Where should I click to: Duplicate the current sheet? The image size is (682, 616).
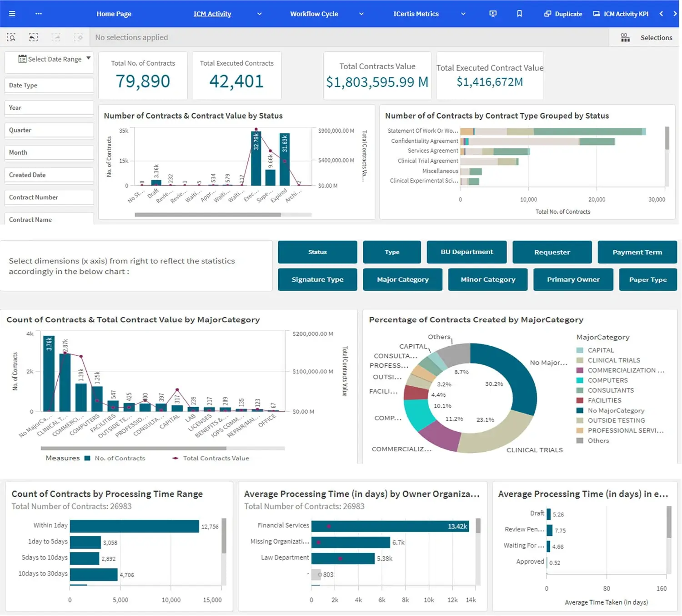coord(563,14)
